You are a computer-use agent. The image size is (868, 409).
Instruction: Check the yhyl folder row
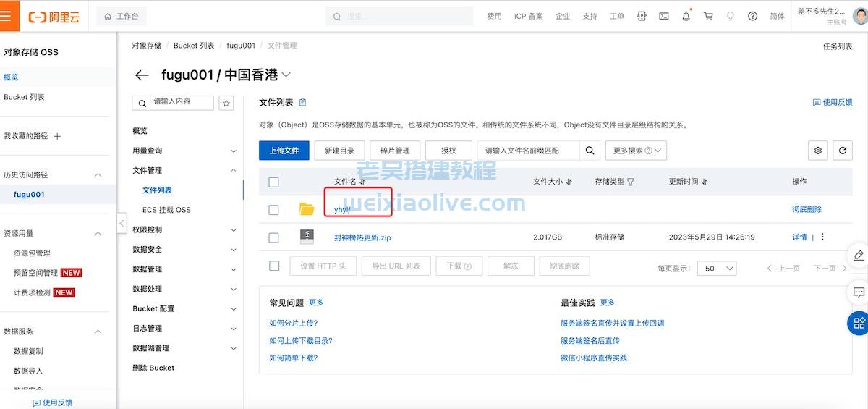(x=273, y=210)
